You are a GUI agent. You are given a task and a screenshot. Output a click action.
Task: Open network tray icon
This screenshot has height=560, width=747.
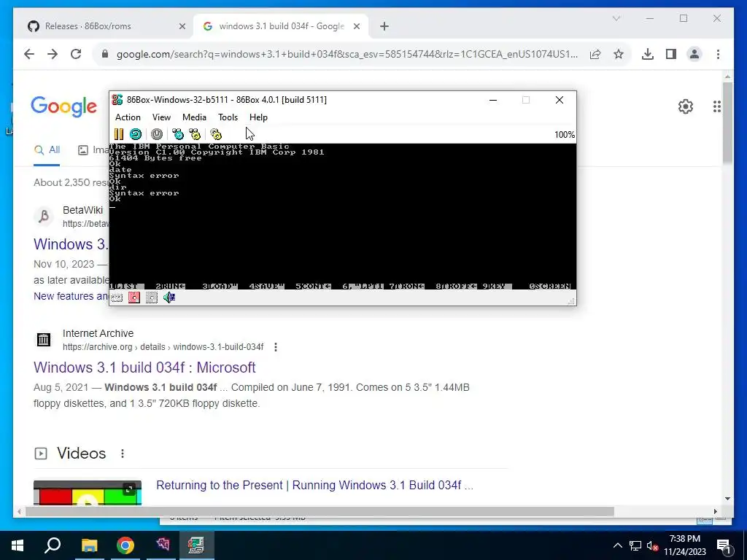(x=635, y=545)
